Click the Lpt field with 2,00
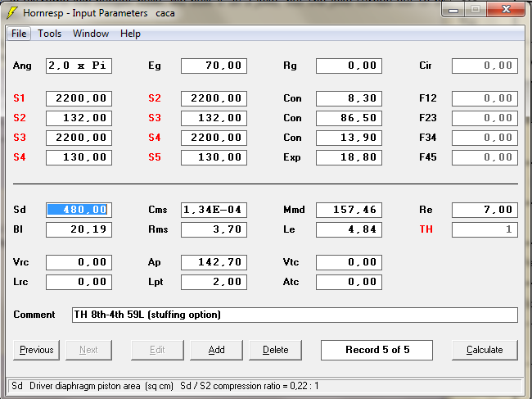 (214, 282)
